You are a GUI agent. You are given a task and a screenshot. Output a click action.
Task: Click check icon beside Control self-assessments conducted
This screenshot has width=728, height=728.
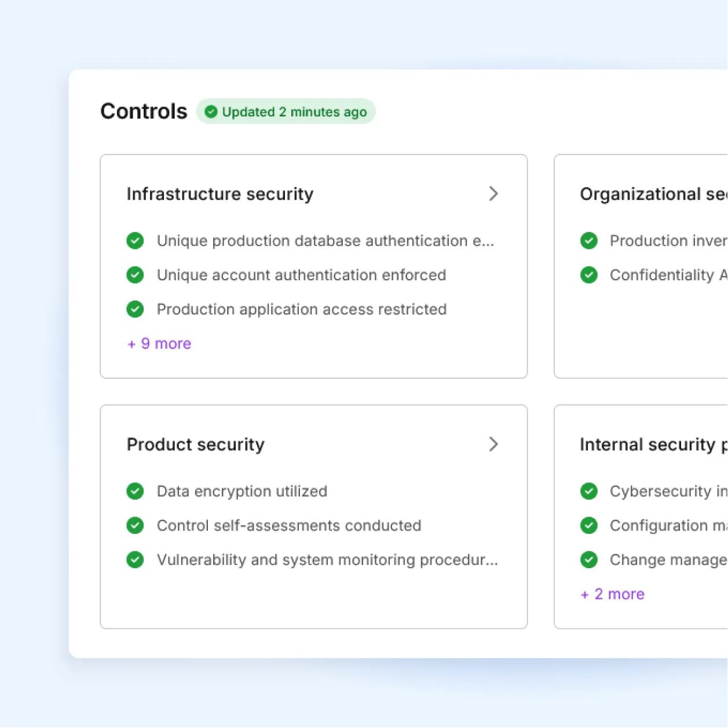(x=135, y=525)
